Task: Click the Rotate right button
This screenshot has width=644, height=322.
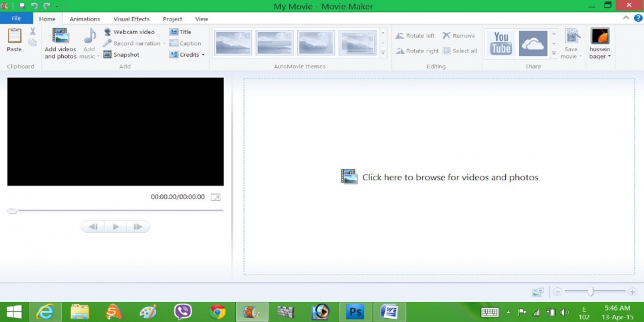Action: [417, 51]
